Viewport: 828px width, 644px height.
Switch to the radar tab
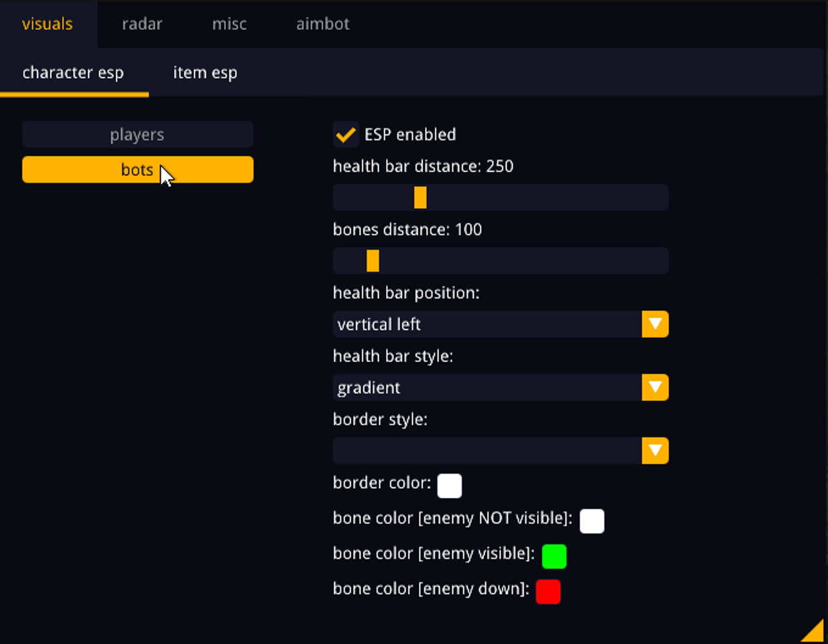pos(142,24)
